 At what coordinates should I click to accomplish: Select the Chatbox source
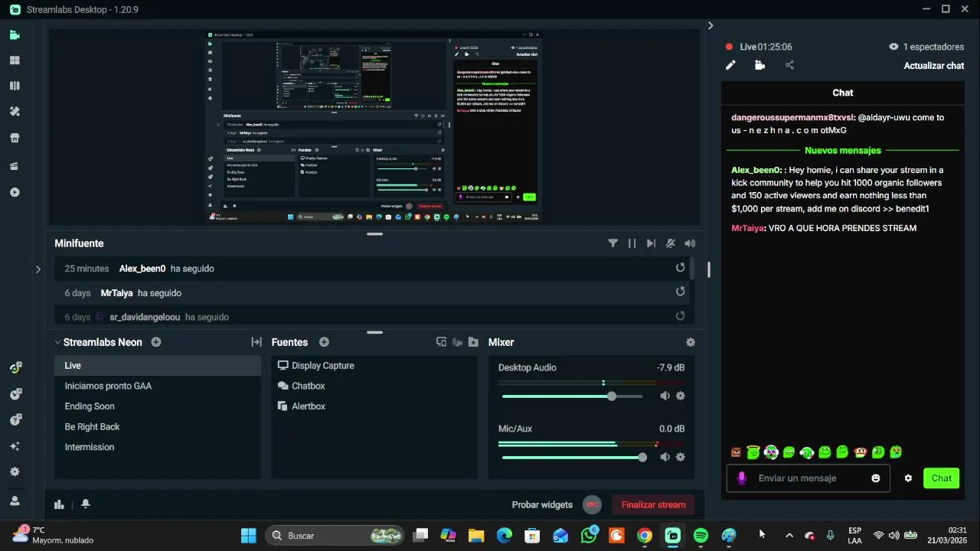point(374,386)
